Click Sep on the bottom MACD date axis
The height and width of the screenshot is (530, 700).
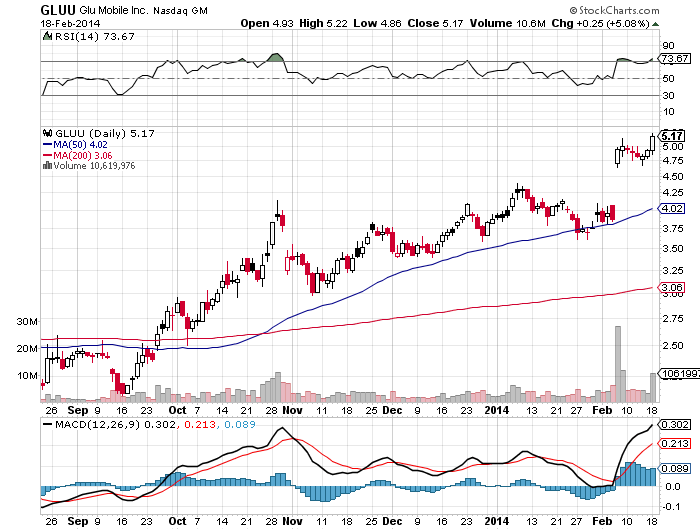click(78, 521)
